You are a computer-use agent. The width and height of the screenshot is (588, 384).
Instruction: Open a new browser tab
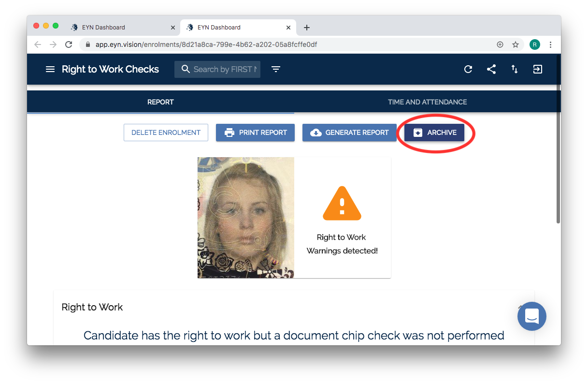tap(307, 28)
